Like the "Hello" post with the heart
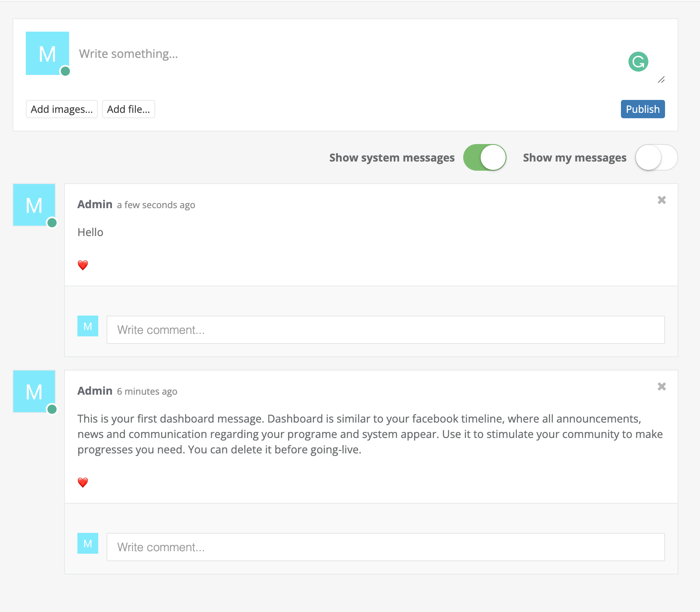 pos(83,265)
